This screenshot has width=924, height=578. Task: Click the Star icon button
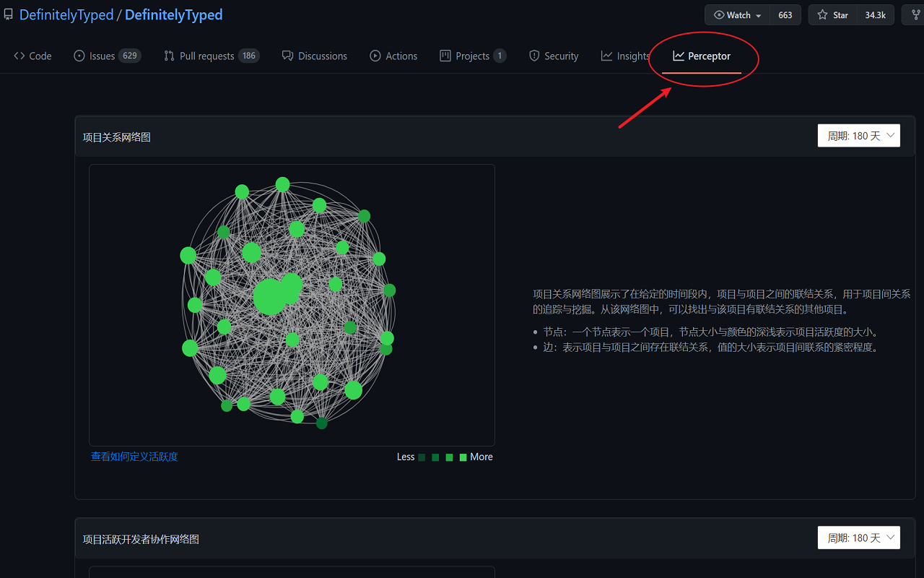pos(822,15)
